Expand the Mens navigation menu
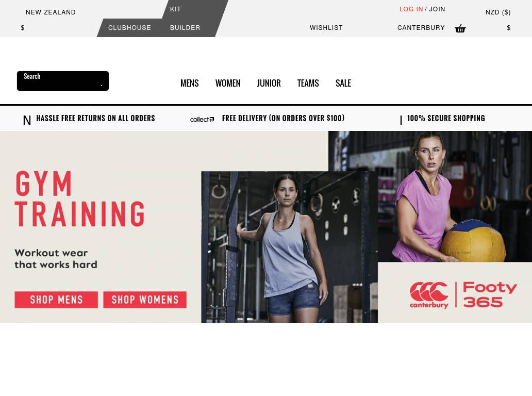This screenshot has width=532, height=396. point(190,83)
